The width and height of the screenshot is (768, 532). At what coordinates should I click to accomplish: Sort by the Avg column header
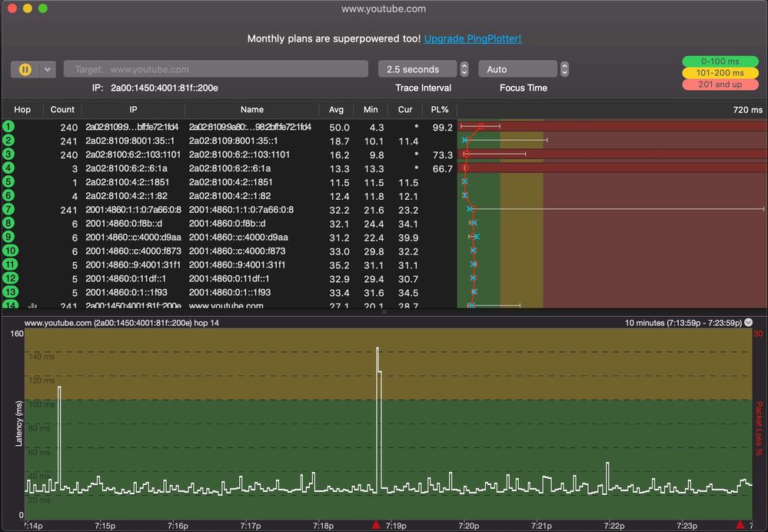pos(337,110)
